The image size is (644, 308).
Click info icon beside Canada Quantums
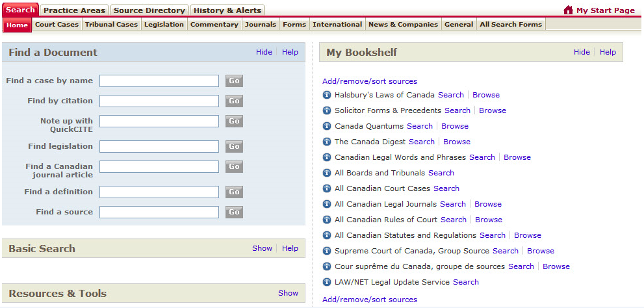[x=327, y=126]
